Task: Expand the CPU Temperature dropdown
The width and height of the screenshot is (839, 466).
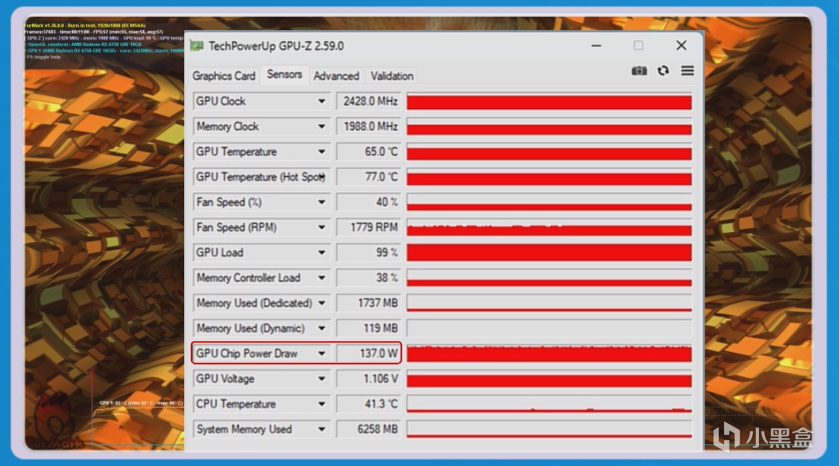Action: click(322, 404)
